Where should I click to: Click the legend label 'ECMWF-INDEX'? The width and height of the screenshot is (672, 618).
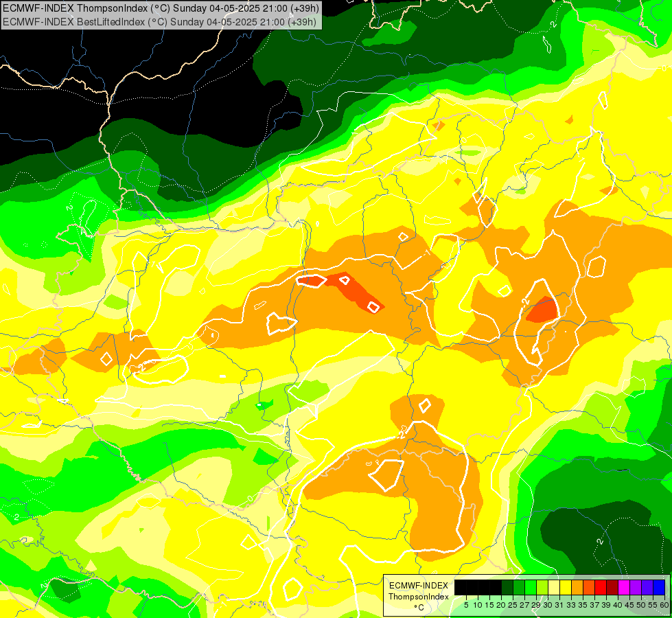419,586
